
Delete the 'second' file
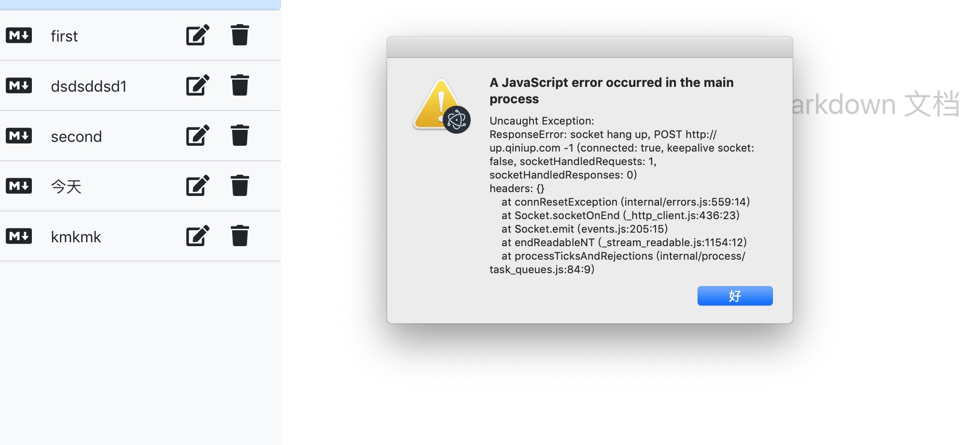240,135
